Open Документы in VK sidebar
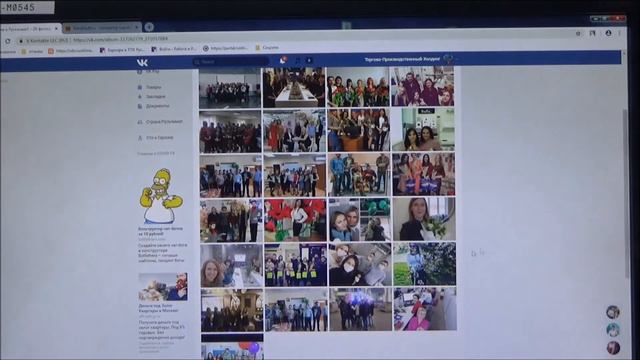640x360 pixels. tap(153, 106)
